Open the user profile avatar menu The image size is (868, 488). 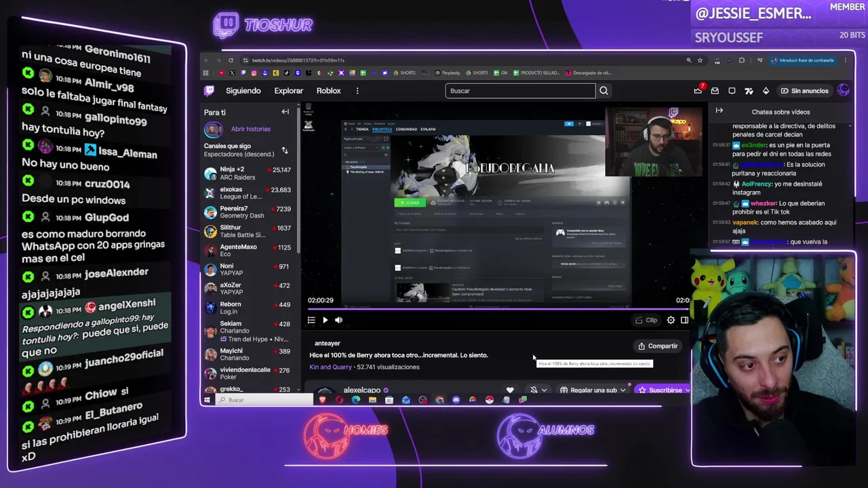pos(844,90)
